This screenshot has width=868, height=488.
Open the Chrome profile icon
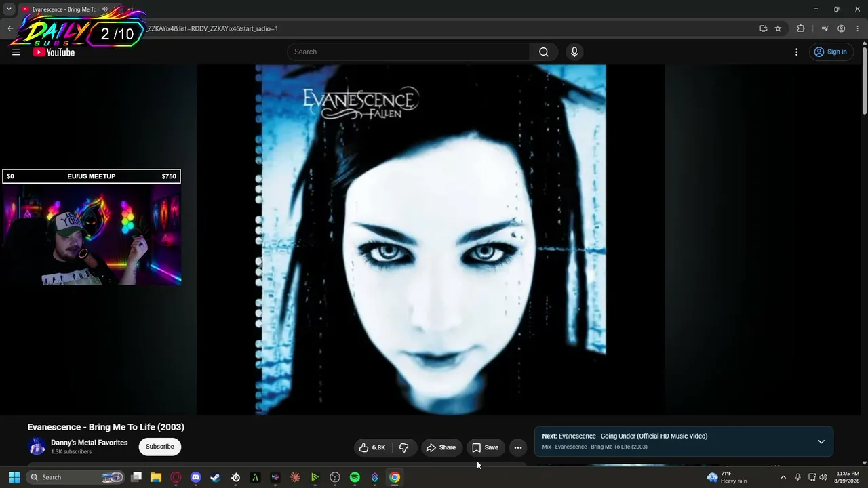click(841, 28)
